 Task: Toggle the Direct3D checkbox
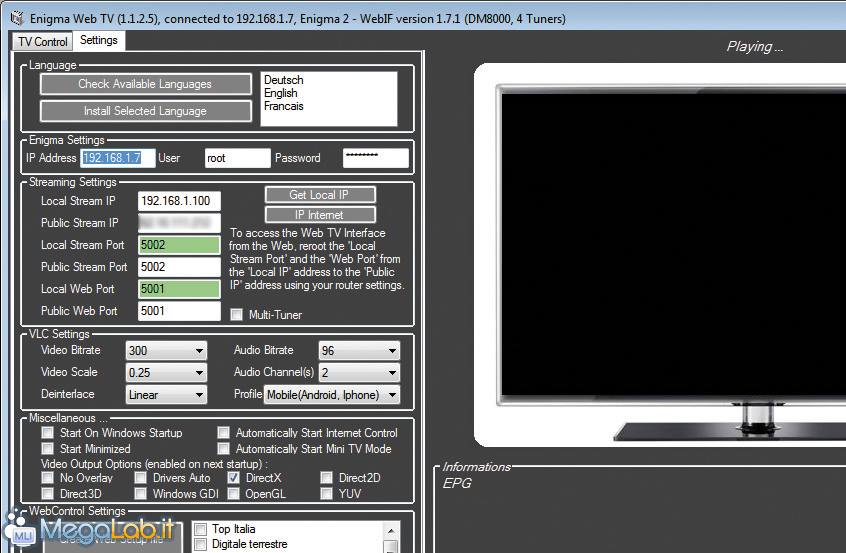(x=47, y=493)
